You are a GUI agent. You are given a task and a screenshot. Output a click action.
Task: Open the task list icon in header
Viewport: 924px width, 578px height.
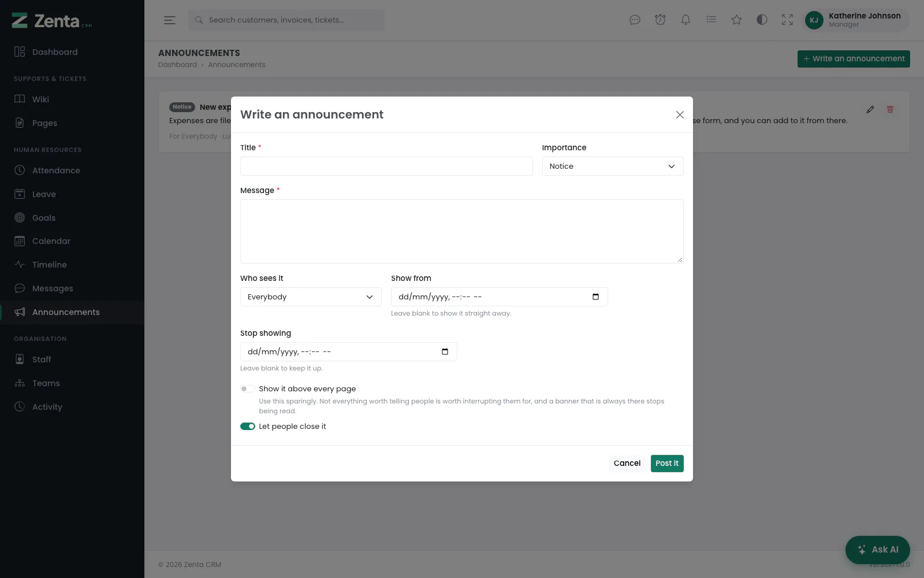[x=711, y=20]
